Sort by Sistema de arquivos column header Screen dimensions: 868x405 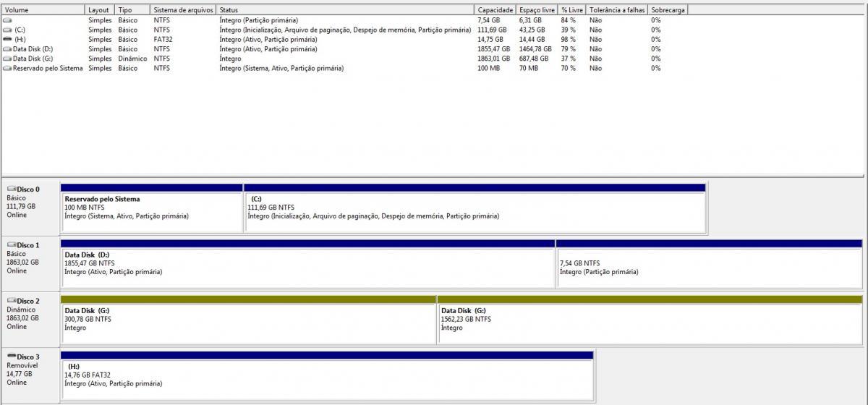(184, 10)
